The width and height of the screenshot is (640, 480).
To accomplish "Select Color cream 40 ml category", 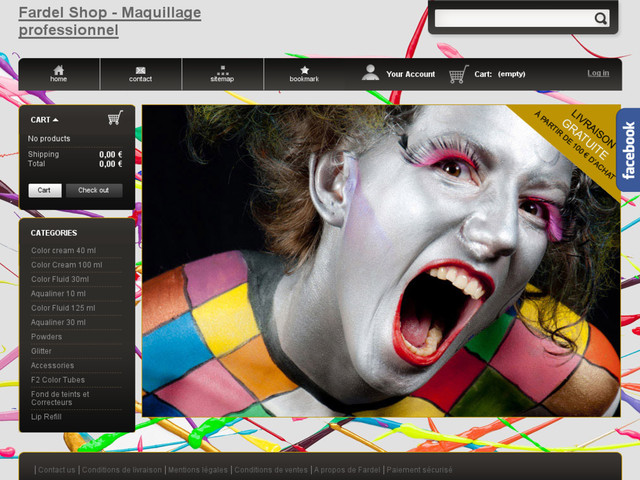I will coord(64,251).
